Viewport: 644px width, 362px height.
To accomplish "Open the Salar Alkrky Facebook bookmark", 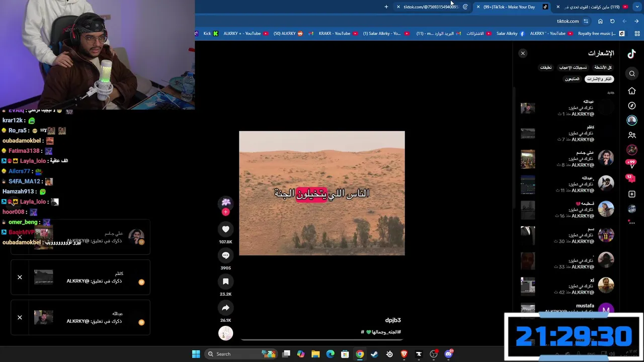I will [x=511, y=34].
